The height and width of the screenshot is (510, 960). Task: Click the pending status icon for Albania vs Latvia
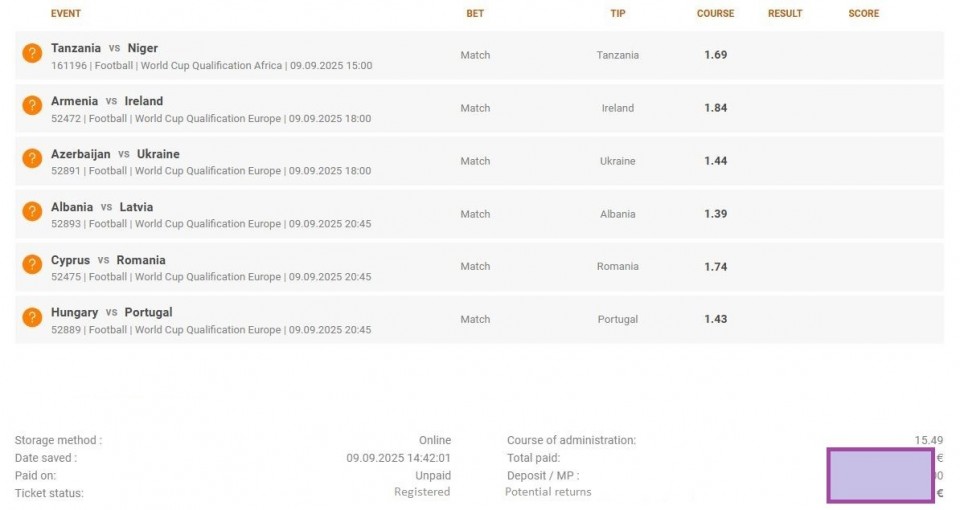pos(32,211)
